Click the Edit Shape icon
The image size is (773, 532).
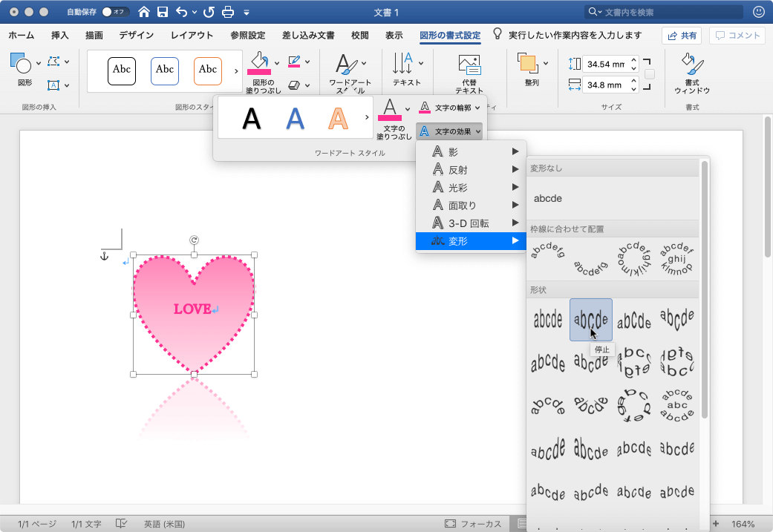point(53,62)
